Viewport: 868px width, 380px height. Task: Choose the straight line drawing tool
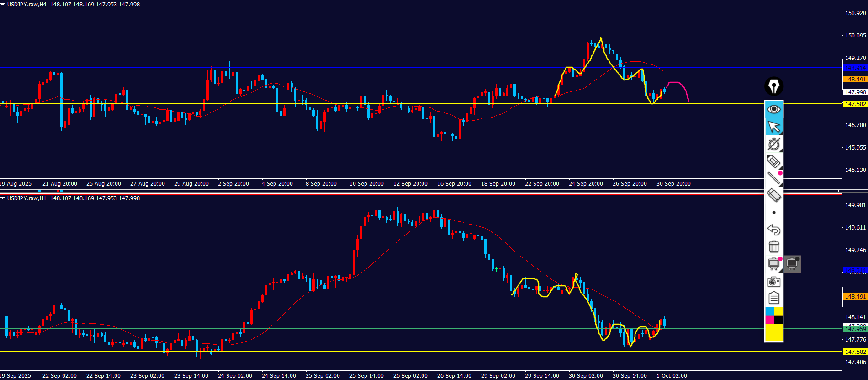(774, 178)
